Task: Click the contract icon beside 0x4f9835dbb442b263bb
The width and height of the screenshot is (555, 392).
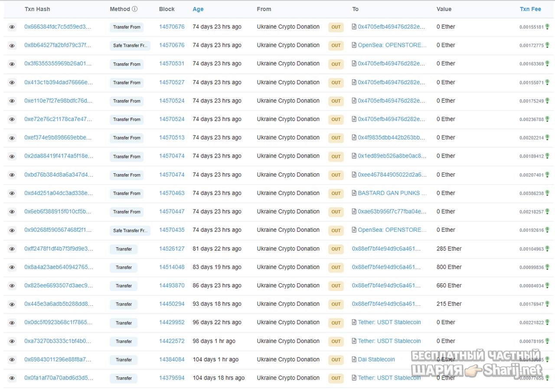Action: click(354, 138)
